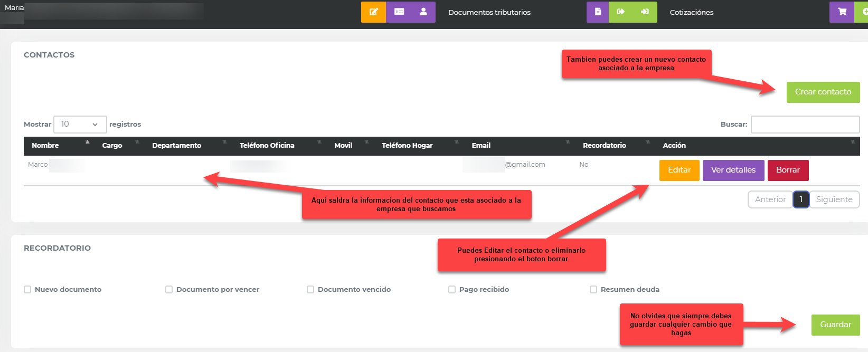Click the orange edit pencil icon
This screenshot has width=868, height=352.
pos(373,12)
